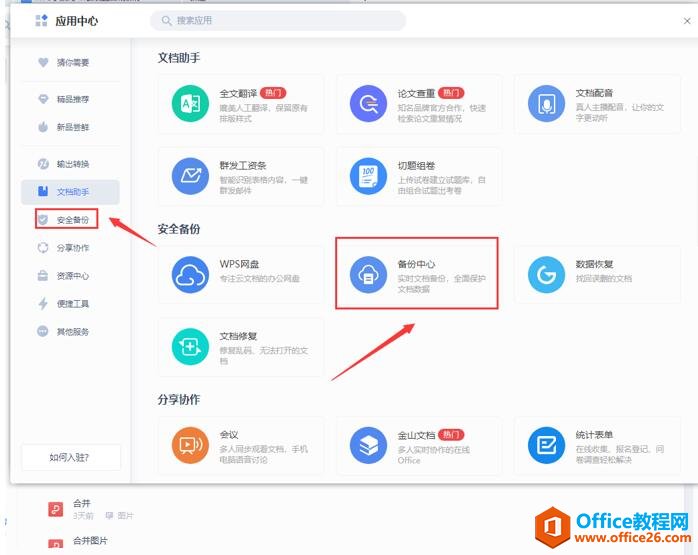
Task: Click the circle icon beside 分享协作
Action: [43, 247]
